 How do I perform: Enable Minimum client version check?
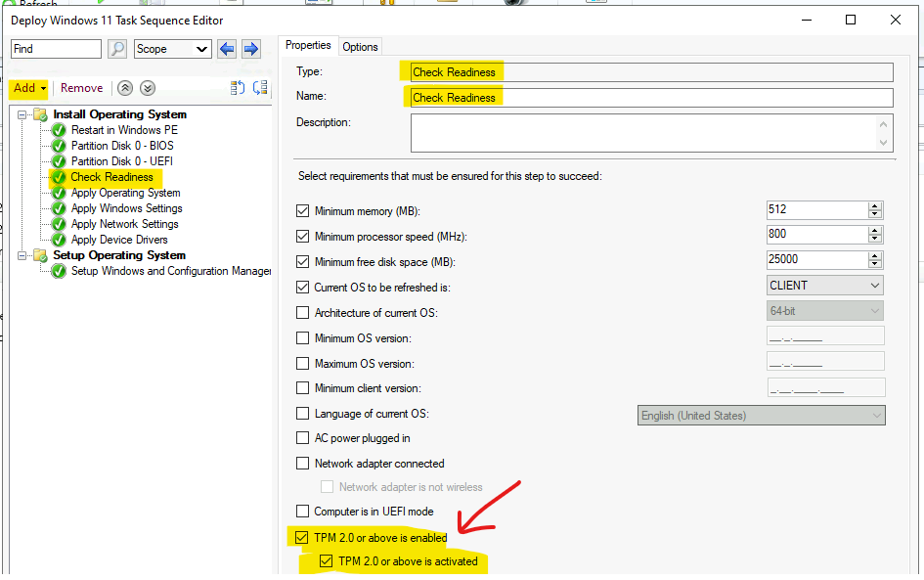(x=302, y=388)
